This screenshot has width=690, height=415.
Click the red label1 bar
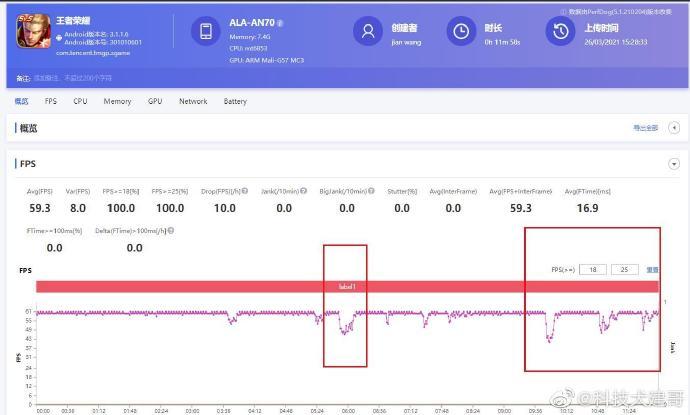pyautogui.click(x=347, y=286)
